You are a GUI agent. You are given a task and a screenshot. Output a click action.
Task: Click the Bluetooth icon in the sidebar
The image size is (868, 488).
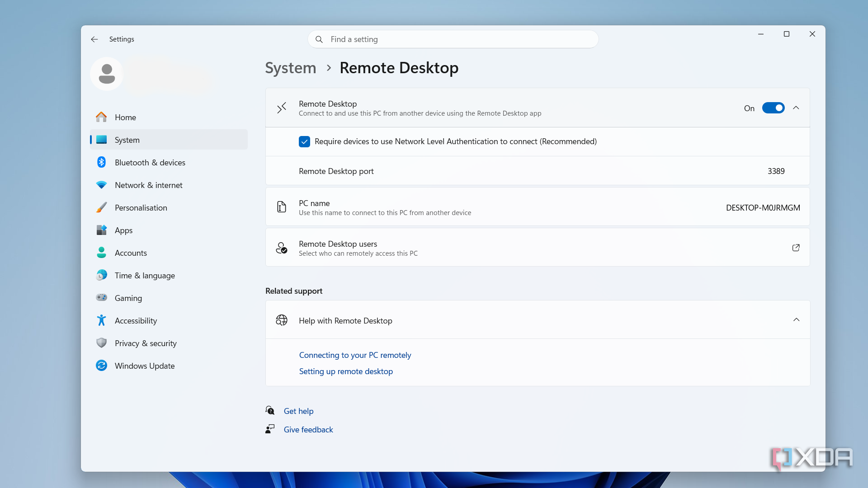pyautogui.click(x=101, y=162)
